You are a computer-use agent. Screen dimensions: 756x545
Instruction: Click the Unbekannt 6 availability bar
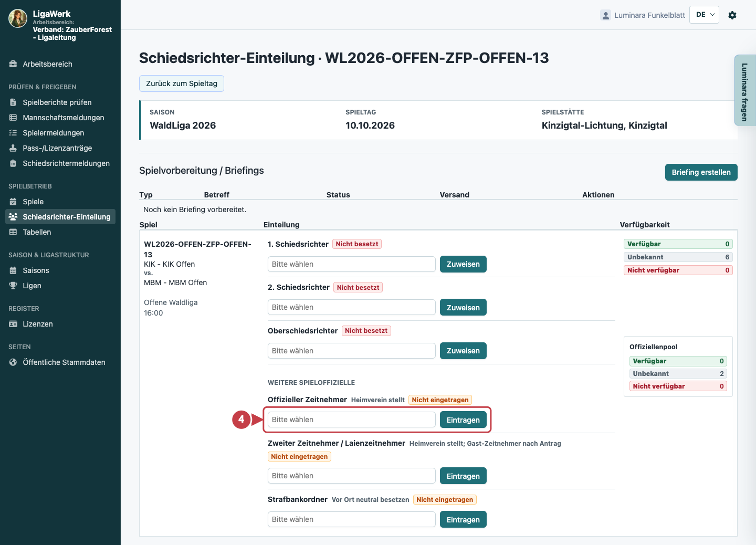click(678, 257)
